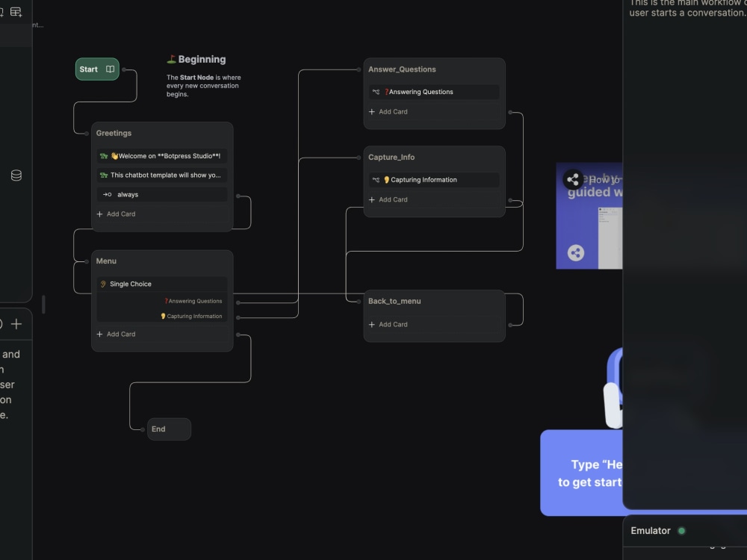Viewport: 747px width, 560px height.
Task: Click the lower share icon on the video card
Action: 574,252
